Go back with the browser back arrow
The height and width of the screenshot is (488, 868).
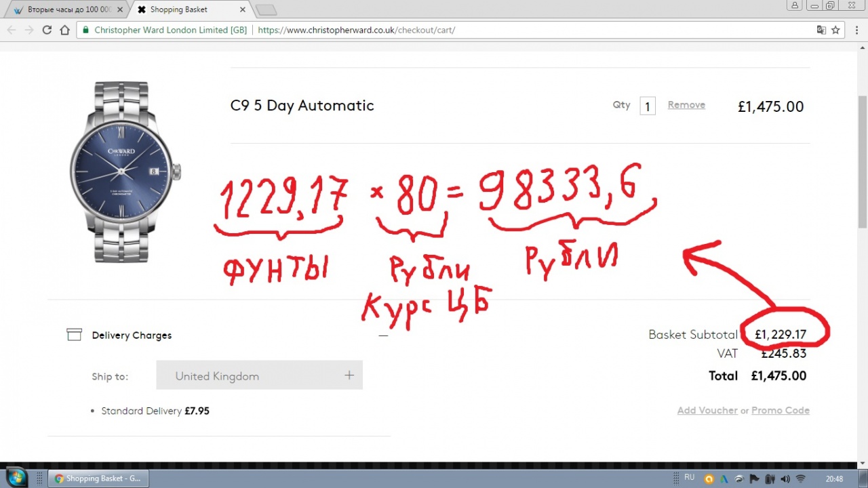coord(12,30)
